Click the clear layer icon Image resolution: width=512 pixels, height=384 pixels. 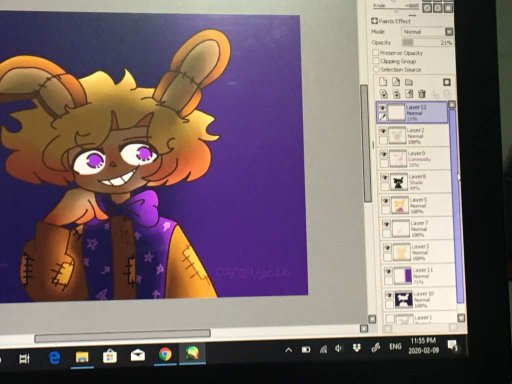coord(409,94)
